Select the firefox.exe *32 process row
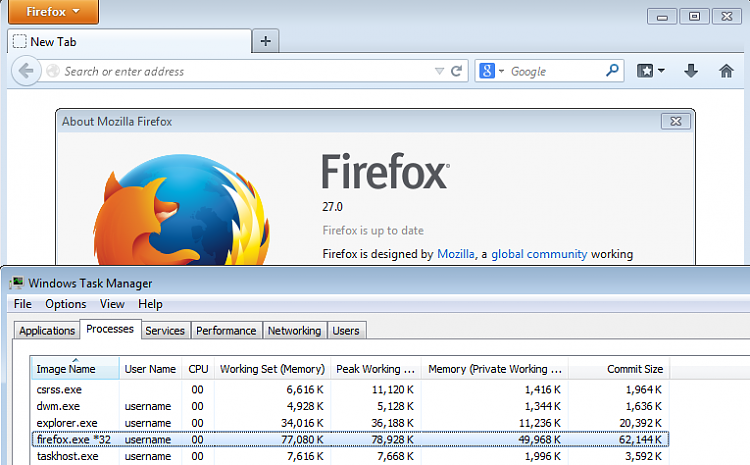This screenshot has height=465, width=750. click(x=350, y=439)
